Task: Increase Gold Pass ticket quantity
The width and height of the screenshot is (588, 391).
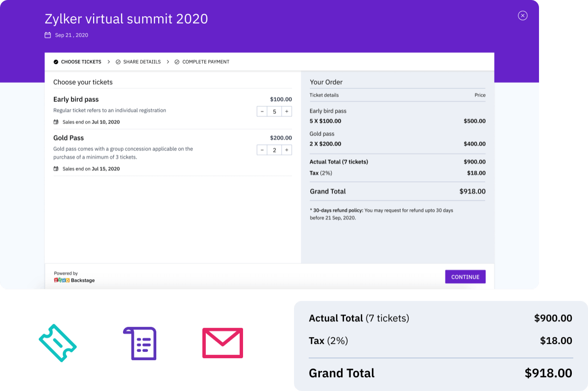Action: pyautogui.click(x=287, y=150)
